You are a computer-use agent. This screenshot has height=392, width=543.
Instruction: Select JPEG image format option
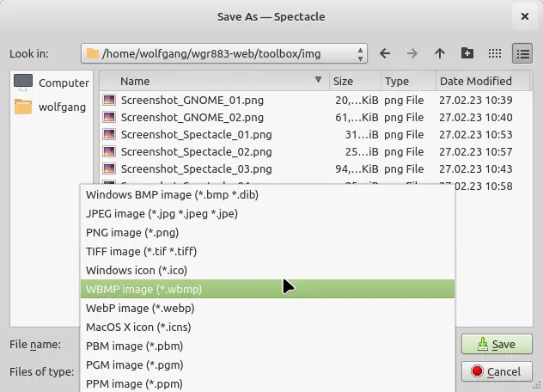162,214
